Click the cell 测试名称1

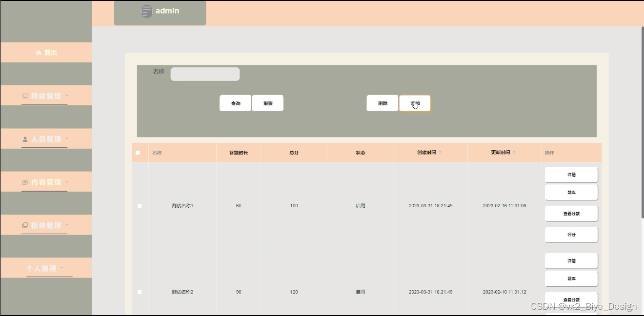click(182, 206)
